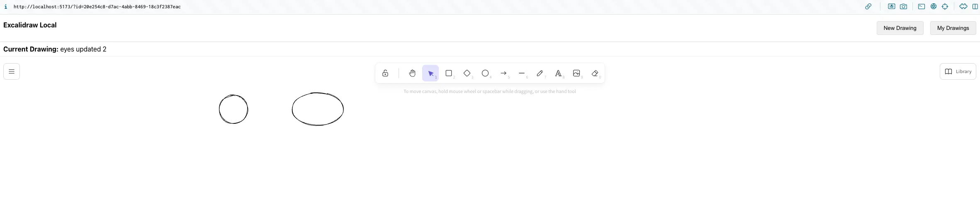Open the Library panel
The image size is (980, 216).
957,71
